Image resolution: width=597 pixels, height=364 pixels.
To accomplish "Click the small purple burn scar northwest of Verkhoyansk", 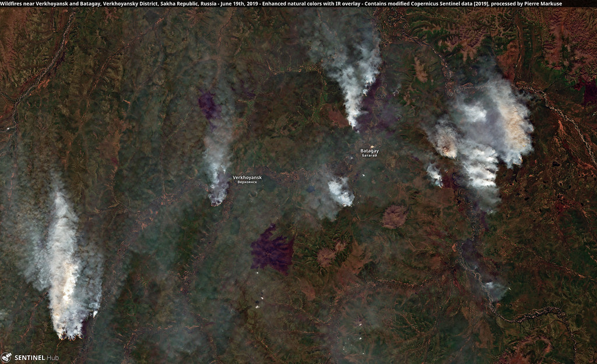I will point(208,105).
